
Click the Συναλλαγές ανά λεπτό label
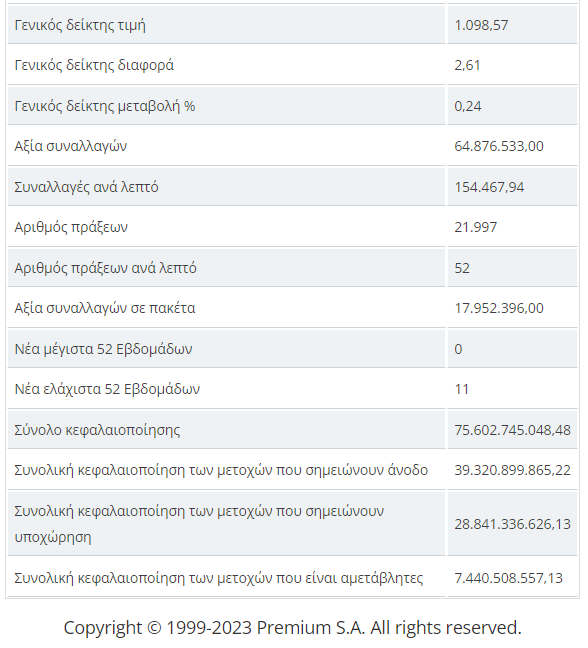coord(86,187)
